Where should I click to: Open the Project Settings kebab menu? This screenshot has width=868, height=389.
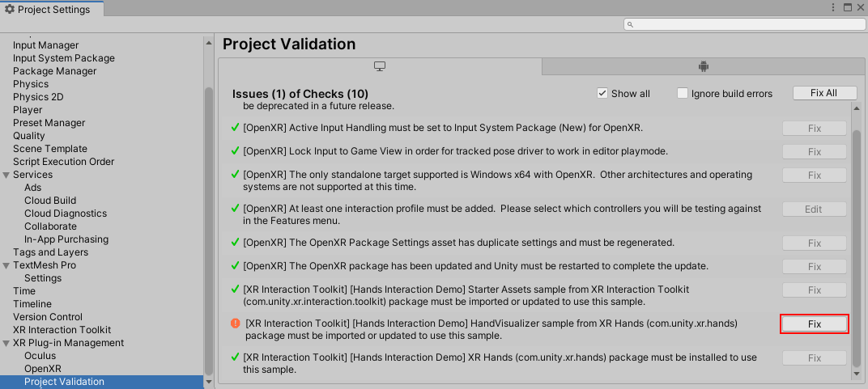(833, 7)
